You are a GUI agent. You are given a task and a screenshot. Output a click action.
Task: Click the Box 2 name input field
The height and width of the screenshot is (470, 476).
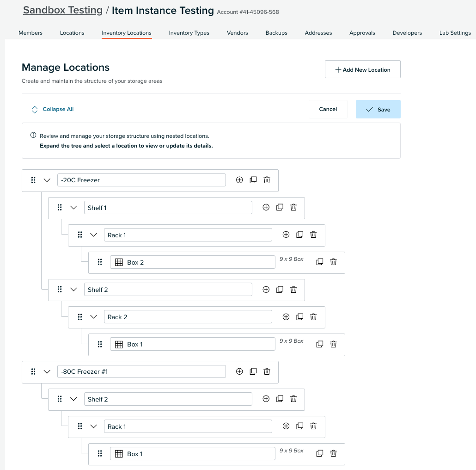(x=192, y=262)
